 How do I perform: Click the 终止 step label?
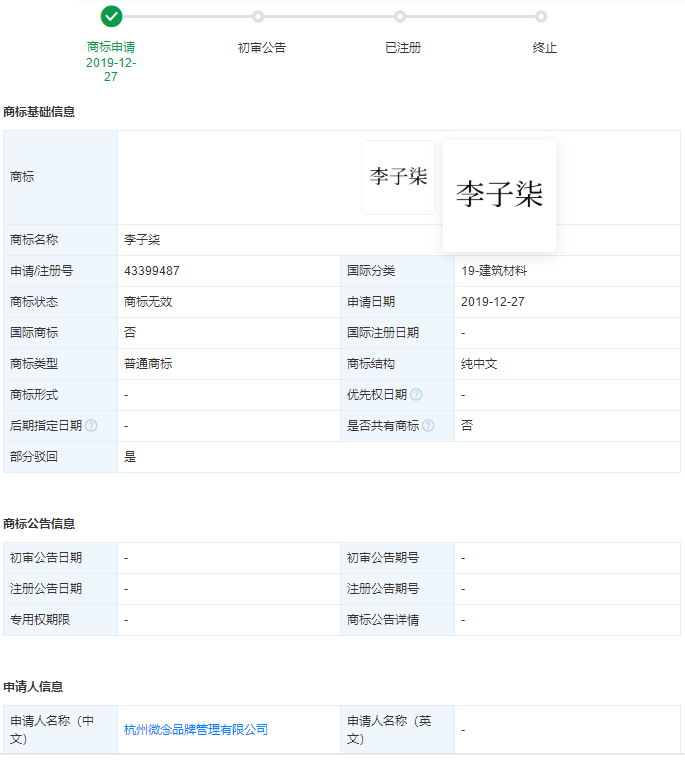545,48
